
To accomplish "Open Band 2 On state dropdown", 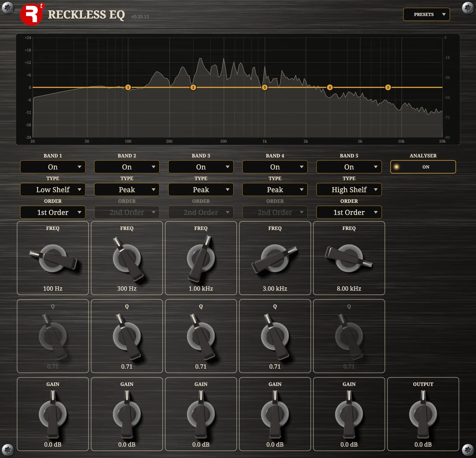I will point(127,167).
